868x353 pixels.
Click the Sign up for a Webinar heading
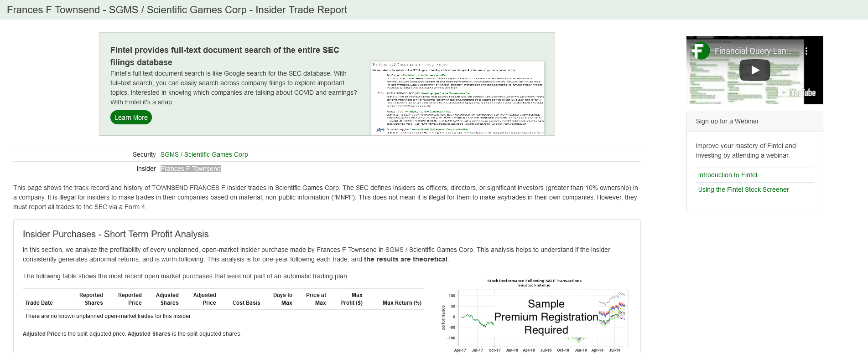(728, 121)
